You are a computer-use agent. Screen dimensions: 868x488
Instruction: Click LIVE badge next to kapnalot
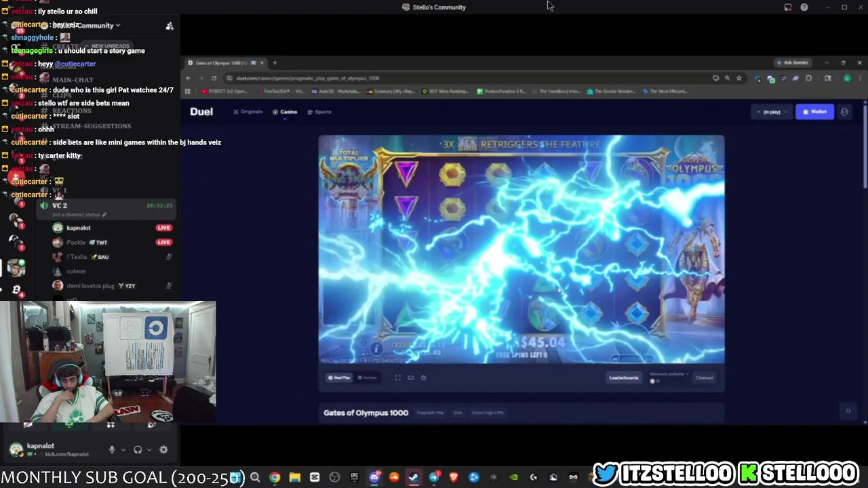pos(163,228)
